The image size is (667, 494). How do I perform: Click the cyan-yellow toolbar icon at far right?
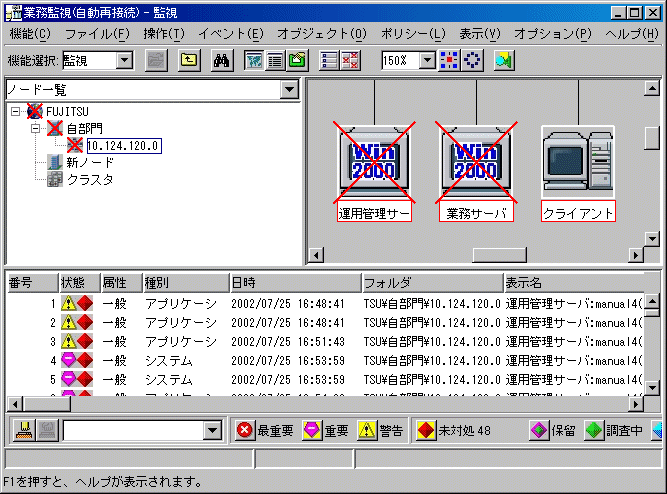pyautogui.click(x=504, y=60)
